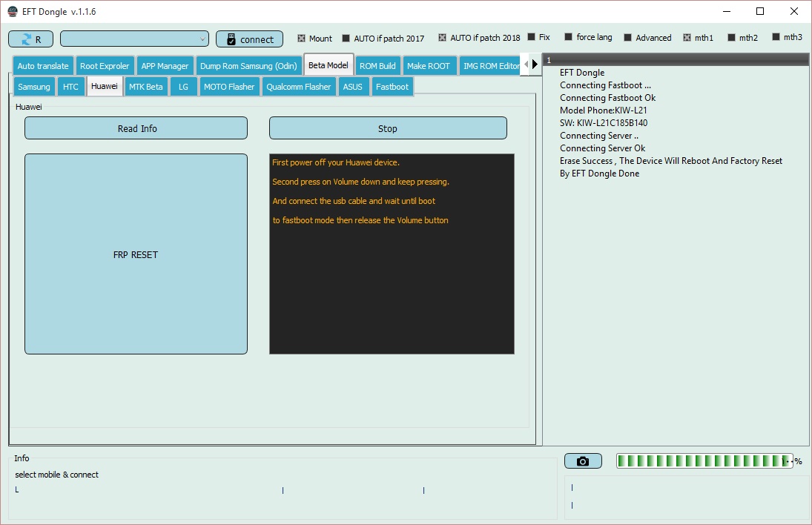This screenshot has width=812, height=525.
Task: Open the IMG ROM Editor tab
Action: coord(491,66)
